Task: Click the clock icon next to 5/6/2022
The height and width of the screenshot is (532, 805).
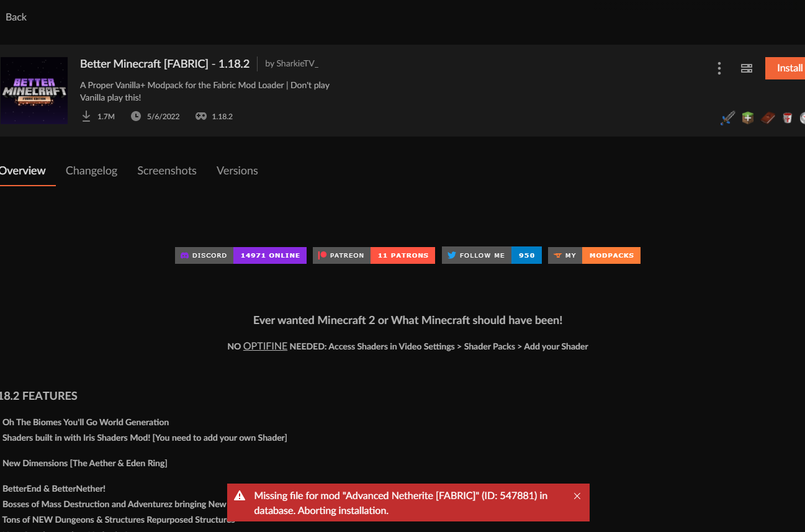Action: (135, 115)
